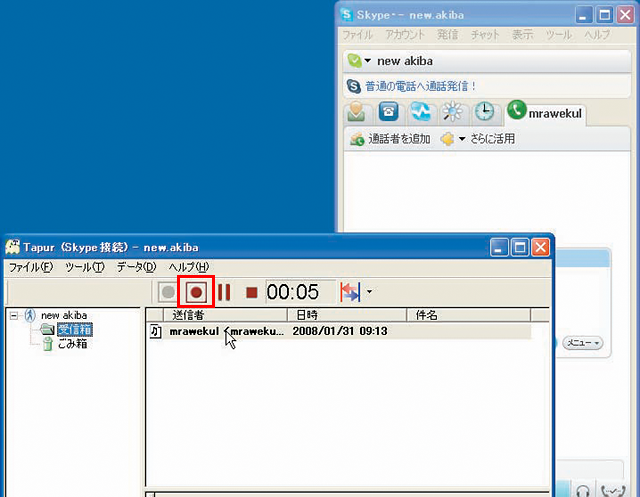Open the アカウント menu in Skype
Viewport: 640px width, 497px height.
point(405,35)
